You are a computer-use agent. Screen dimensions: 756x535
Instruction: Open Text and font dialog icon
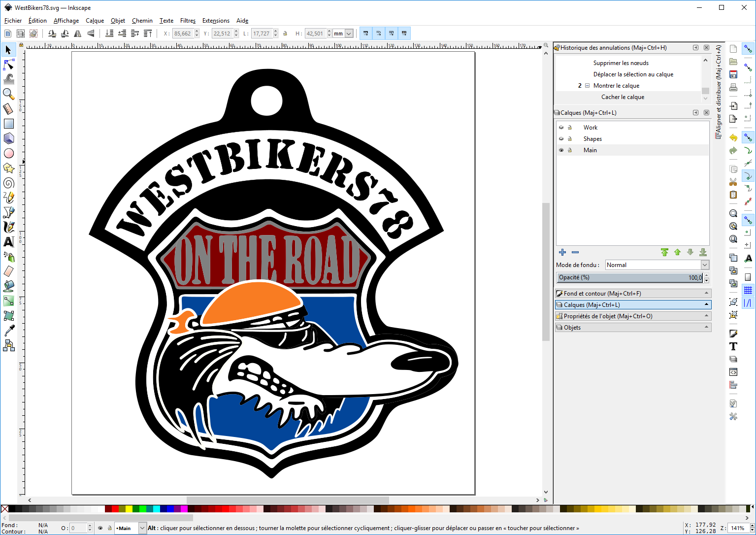733,346
